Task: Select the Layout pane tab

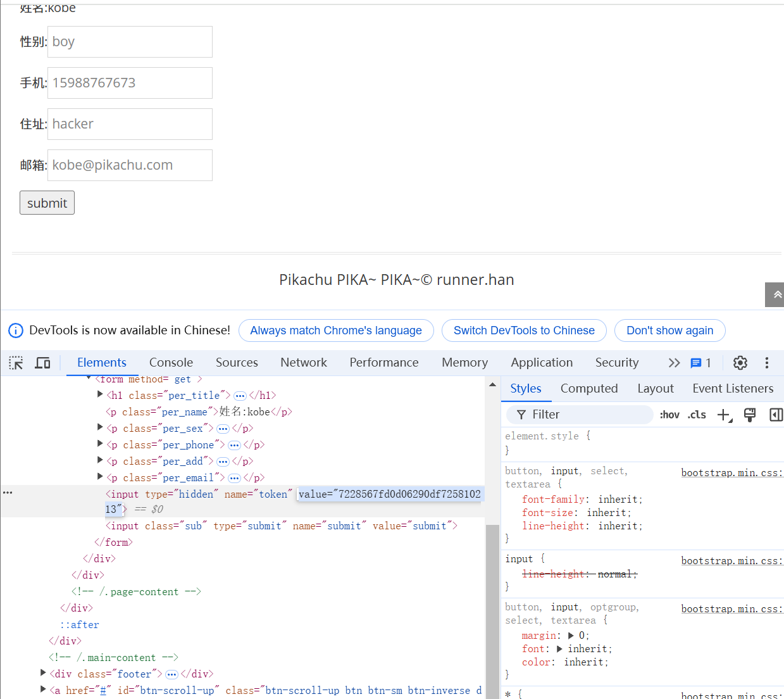Action: pos(656,389)
